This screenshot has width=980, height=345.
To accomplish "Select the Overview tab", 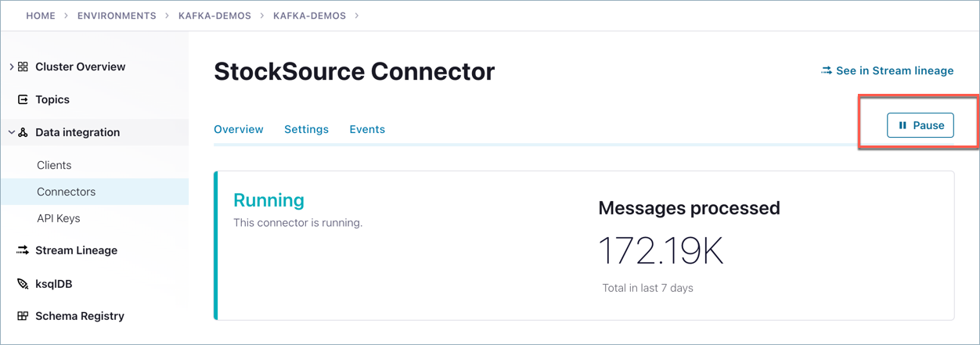I will point(239,129).
